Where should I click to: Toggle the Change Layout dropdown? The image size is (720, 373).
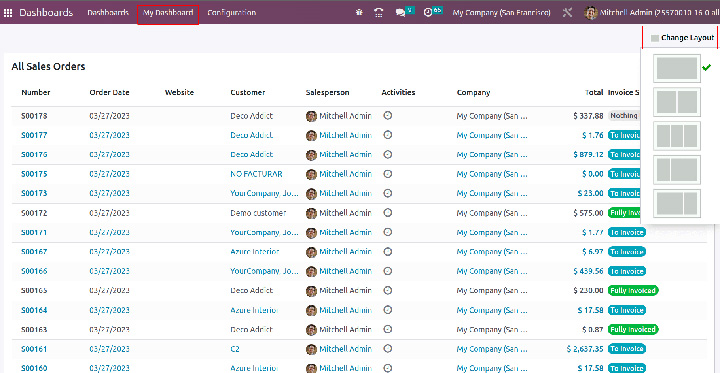pos(682,38)
